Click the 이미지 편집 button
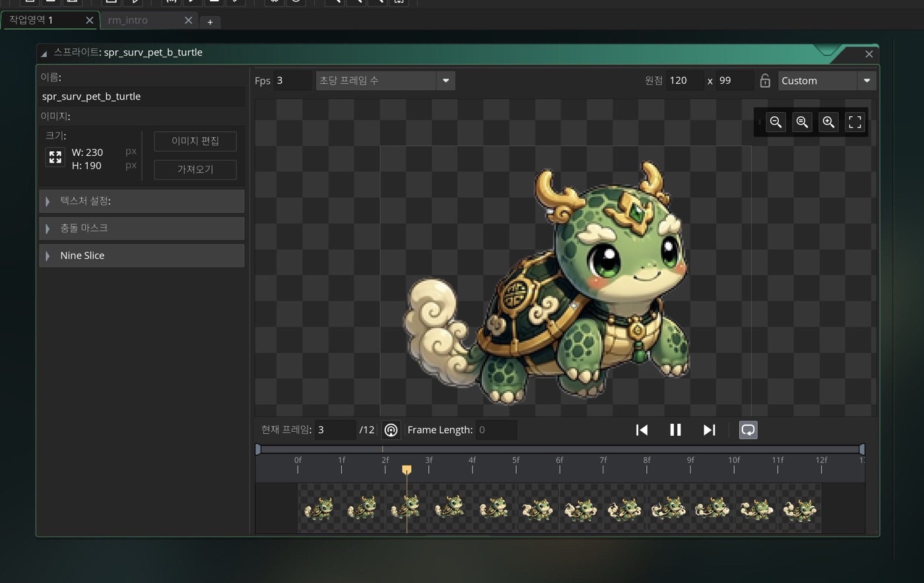This screenshot has width=924, height=583. [x=195, y=141]
